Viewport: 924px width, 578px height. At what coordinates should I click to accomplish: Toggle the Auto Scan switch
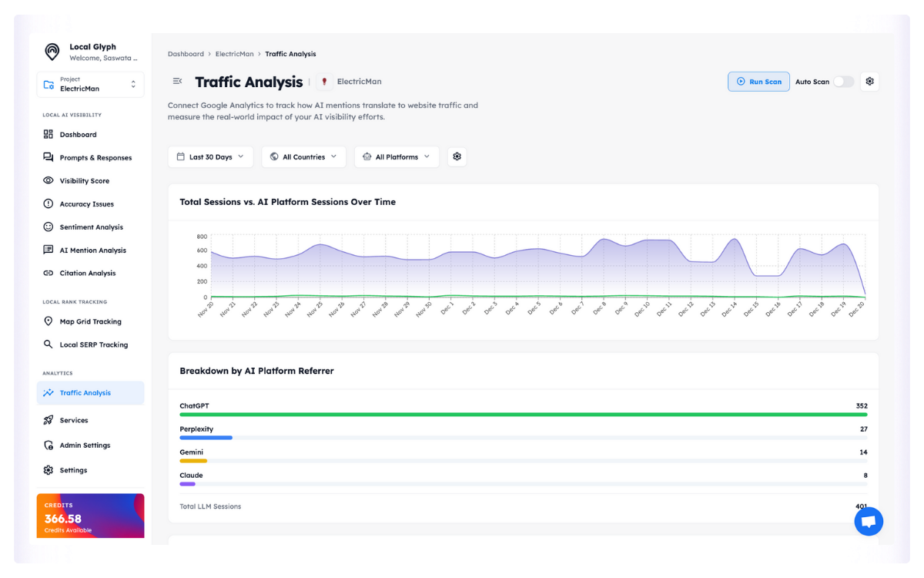click(x=843, y=82)
